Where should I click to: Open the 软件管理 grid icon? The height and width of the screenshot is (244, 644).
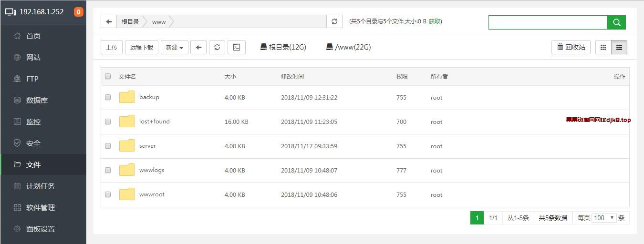[x=18, y=207]
